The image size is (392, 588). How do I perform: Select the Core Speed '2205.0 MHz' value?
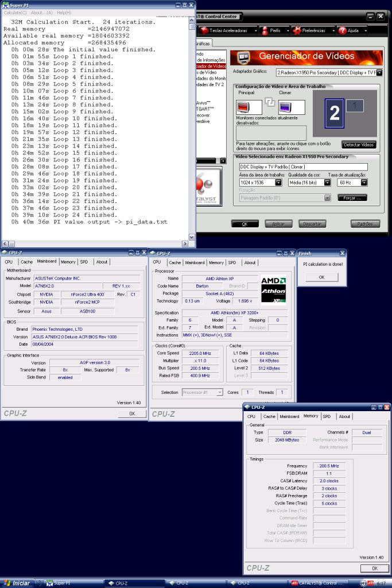click(x=200, y=353)
